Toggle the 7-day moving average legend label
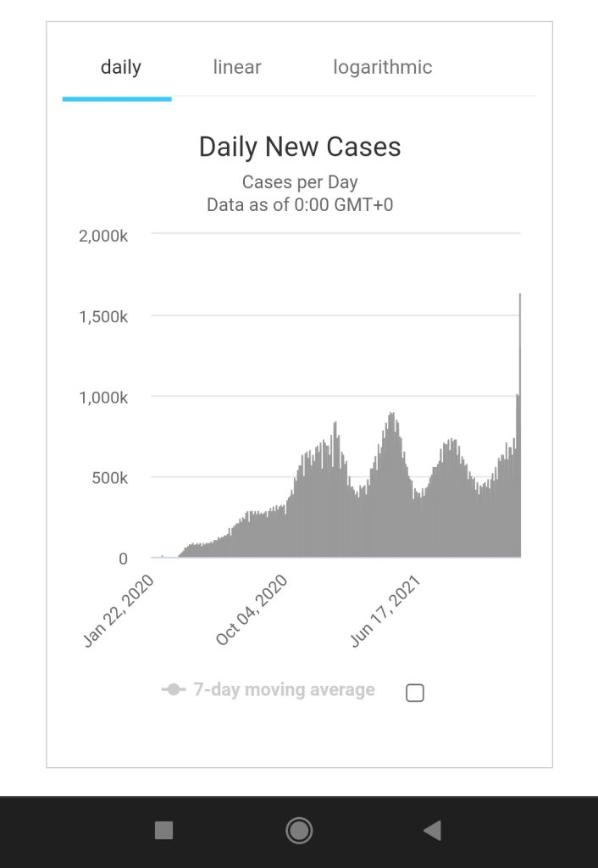598x868 pixels. tap(285, 690)
